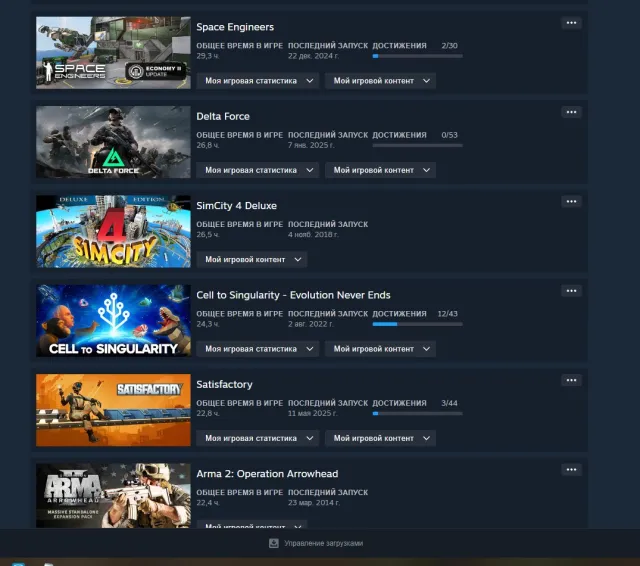Open the three-dot menu for Delta Force
The image size is (640, 566).
click(571, 112)
